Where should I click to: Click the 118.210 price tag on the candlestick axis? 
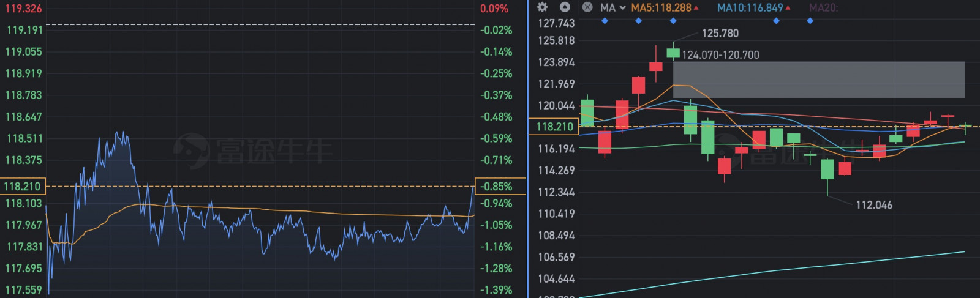pyautogui.click(x=554, y=127)
